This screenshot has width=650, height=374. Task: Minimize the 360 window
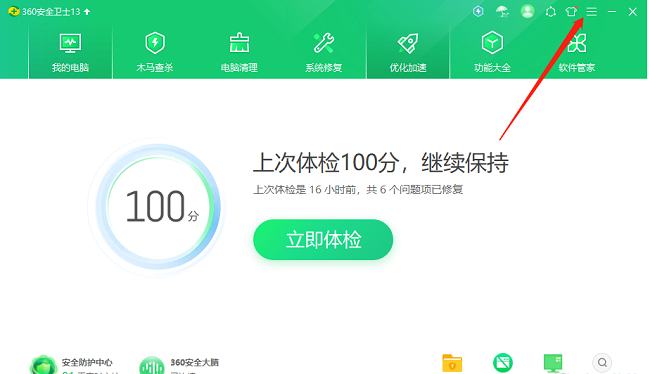pos(612,12)
